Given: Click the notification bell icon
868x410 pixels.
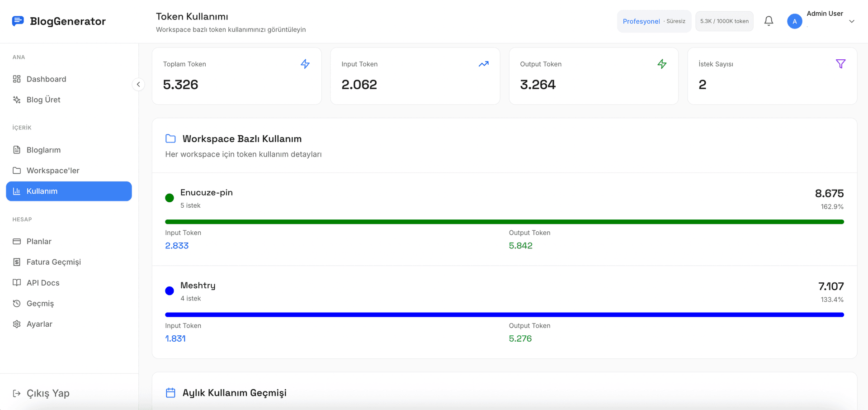Looking at the screenshot, I should coord(769,21).
